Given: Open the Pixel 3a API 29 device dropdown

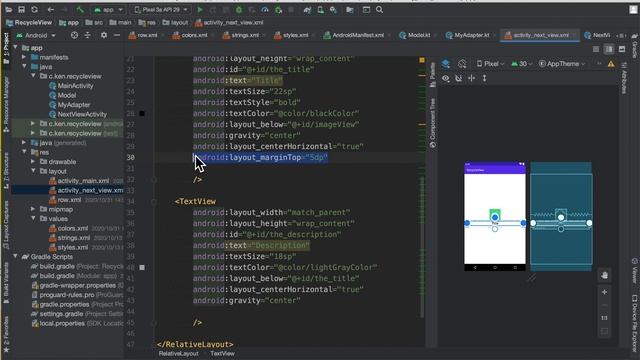Looking at the screenshot, I should tap(161, 9).
